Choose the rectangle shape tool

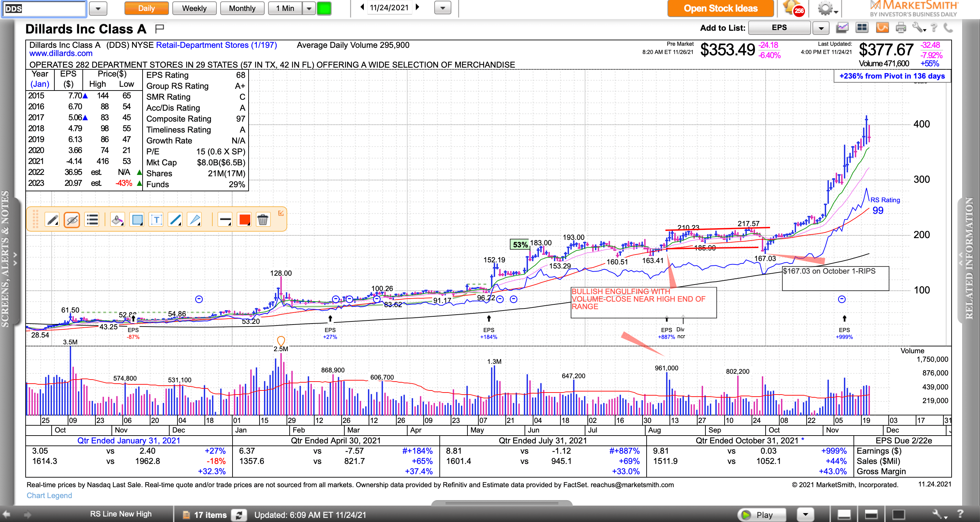(x=137, y=220)
